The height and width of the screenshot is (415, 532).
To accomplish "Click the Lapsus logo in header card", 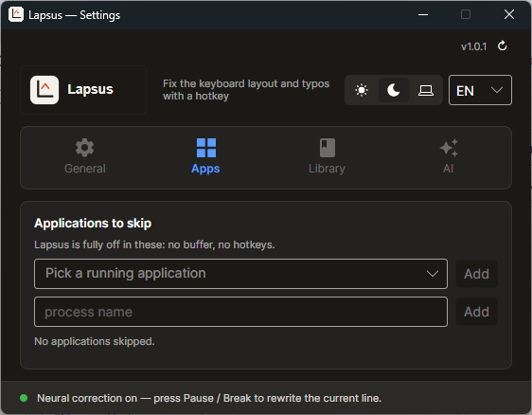I will (x=44, y=90).
